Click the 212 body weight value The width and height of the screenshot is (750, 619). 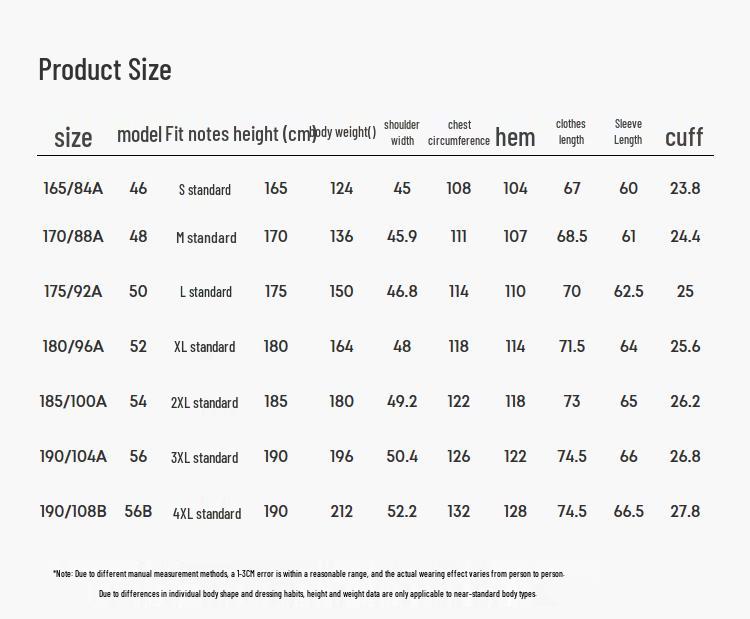[x=342, y=511]
